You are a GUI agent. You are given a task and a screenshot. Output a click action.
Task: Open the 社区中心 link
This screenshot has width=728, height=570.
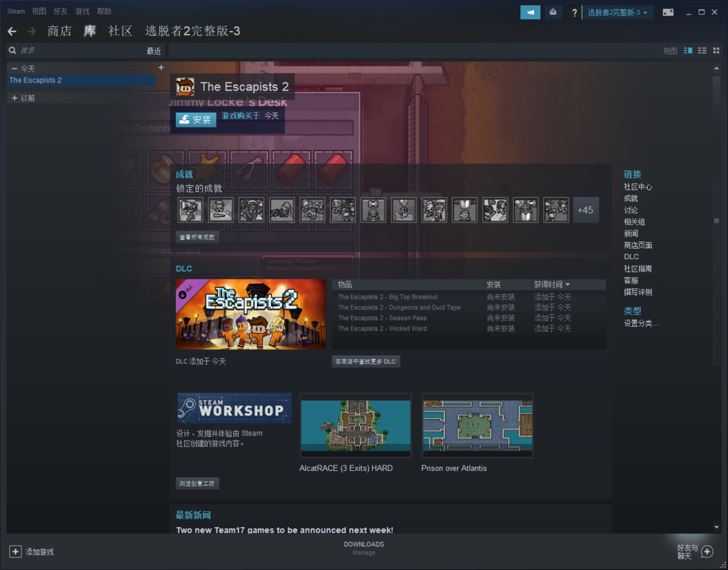coord(638,187)
